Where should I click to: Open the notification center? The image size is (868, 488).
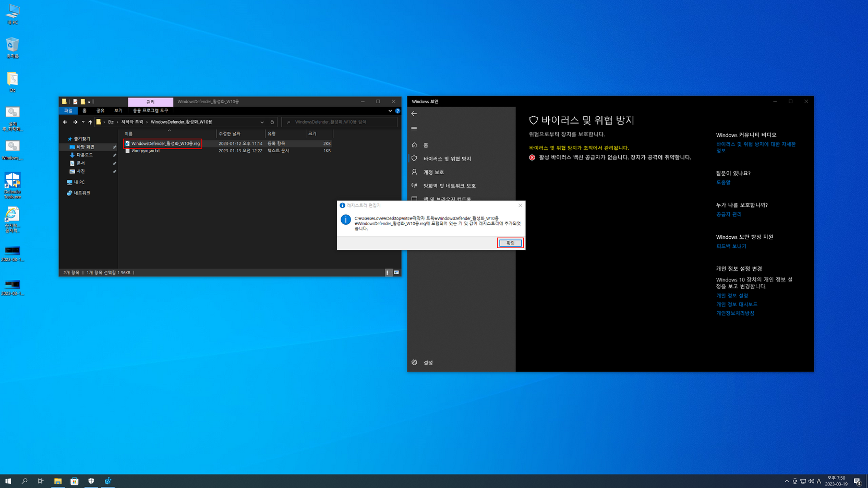click(857, 481)
